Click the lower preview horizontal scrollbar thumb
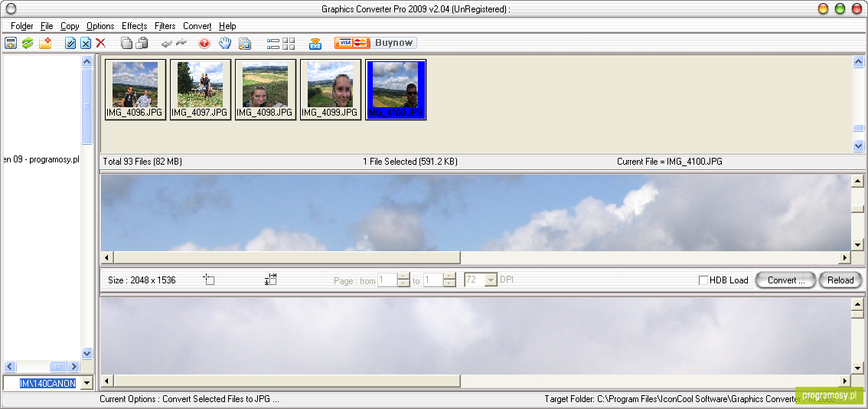Screen dimensions: 868x409 (287, 380)
